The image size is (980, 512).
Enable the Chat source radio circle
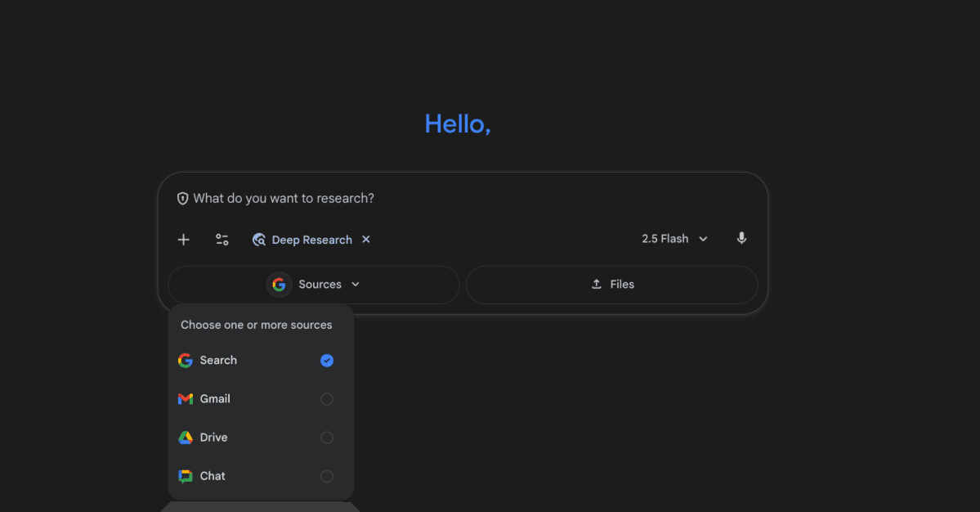(327, 476)
